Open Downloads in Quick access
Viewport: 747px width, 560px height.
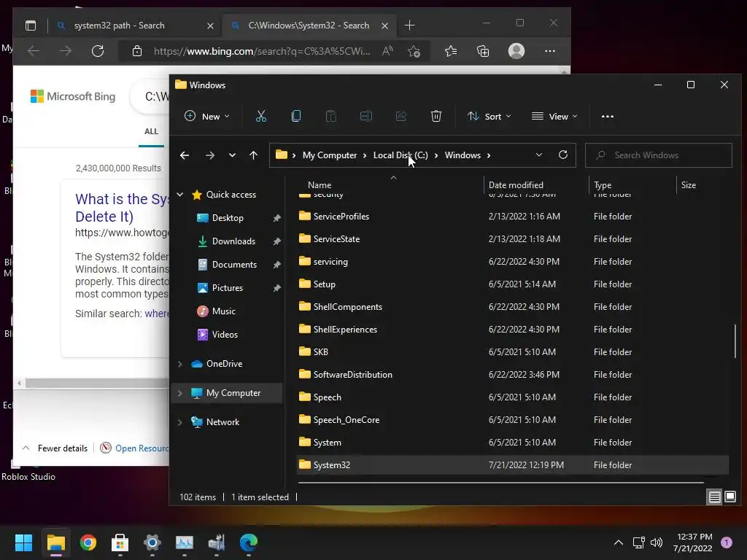point(233,241)
